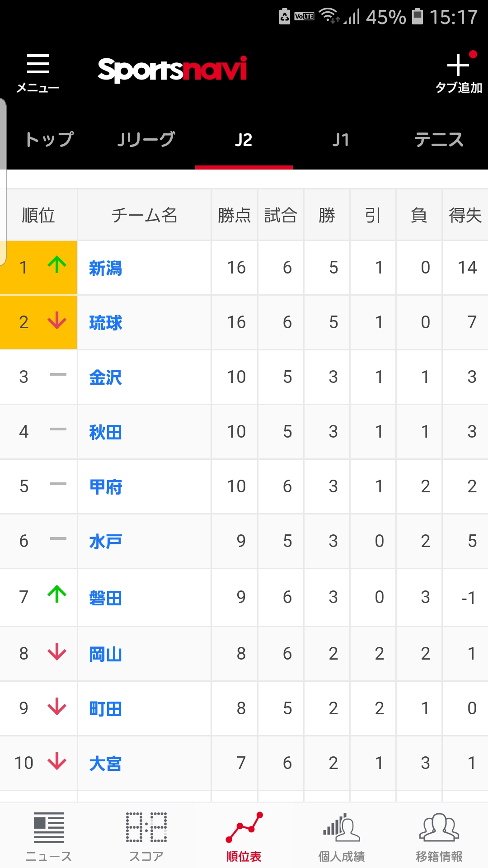Open the News section icon
Viewport: 488px width, 868px height.
point(48,828)
